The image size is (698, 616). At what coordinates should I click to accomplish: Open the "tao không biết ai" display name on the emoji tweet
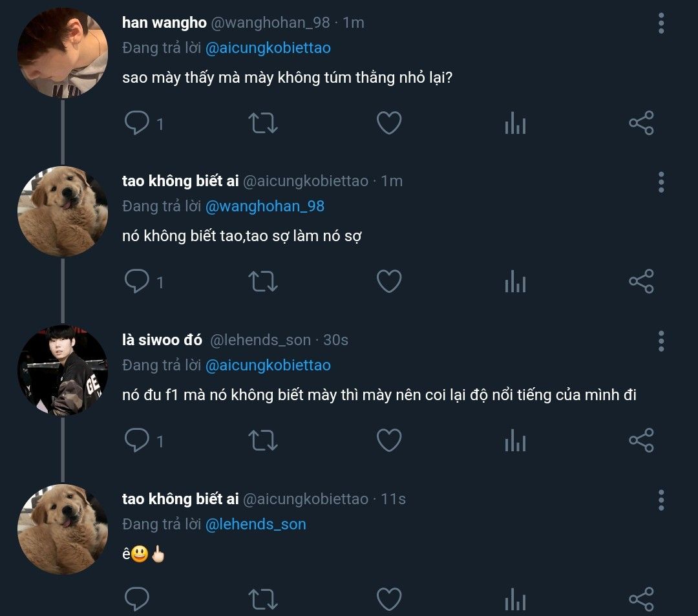point(180,499)
